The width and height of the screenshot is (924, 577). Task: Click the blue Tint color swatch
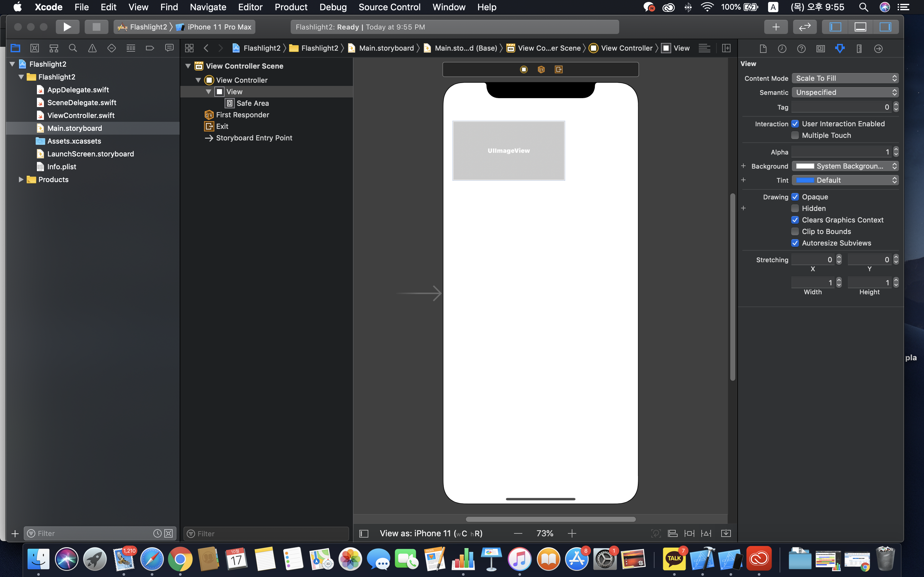click(805, 180)
